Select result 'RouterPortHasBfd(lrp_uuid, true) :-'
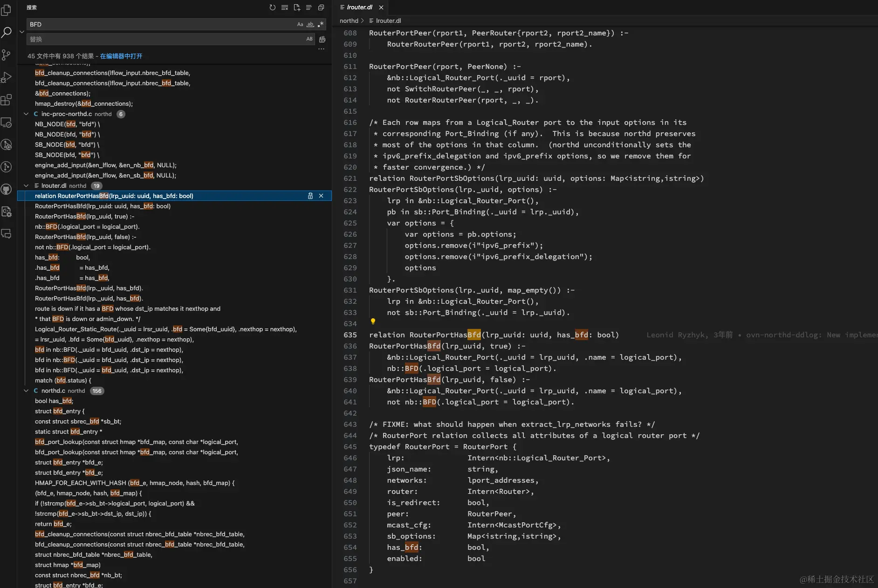 pos(85,217)
